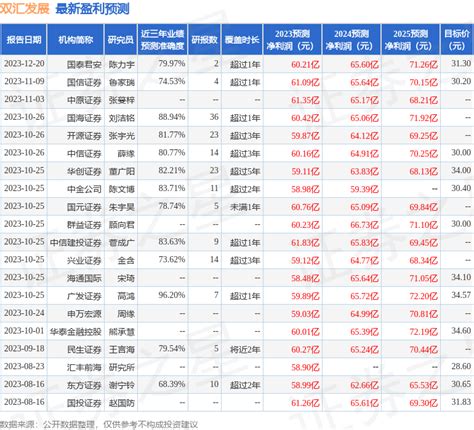Screen dimensions: 474x430
Task: Click the data source footnote text
Action: coord(99,424)
